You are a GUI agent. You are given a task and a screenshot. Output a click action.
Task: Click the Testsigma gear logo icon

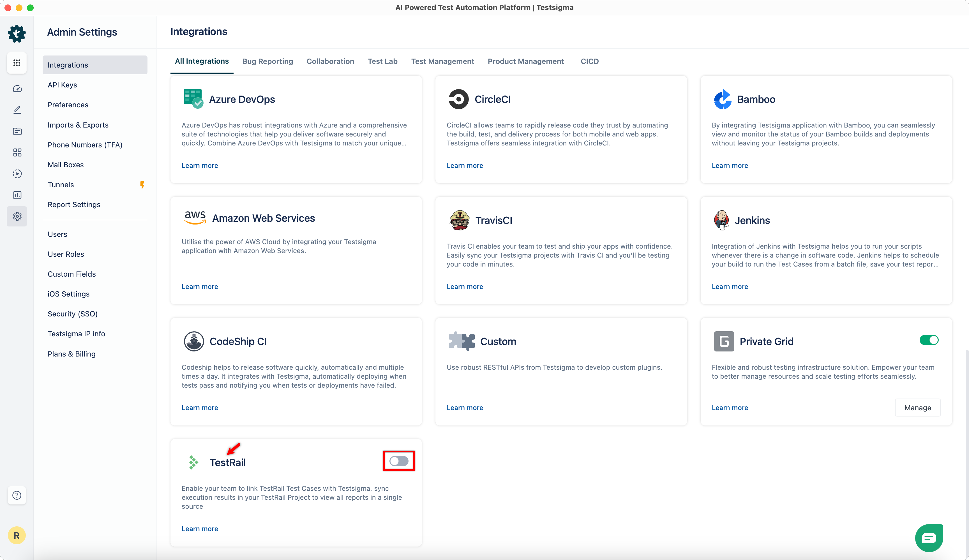pyautogui.click(x=17, y=34)
